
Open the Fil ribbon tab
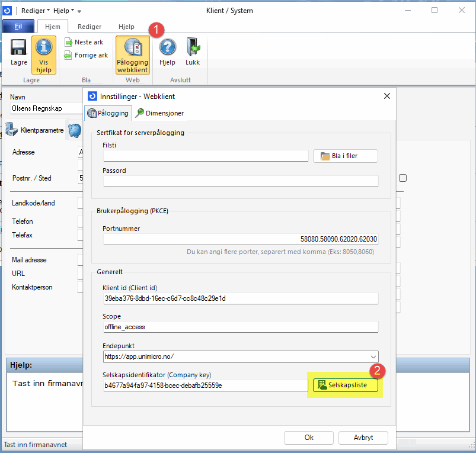18,27
